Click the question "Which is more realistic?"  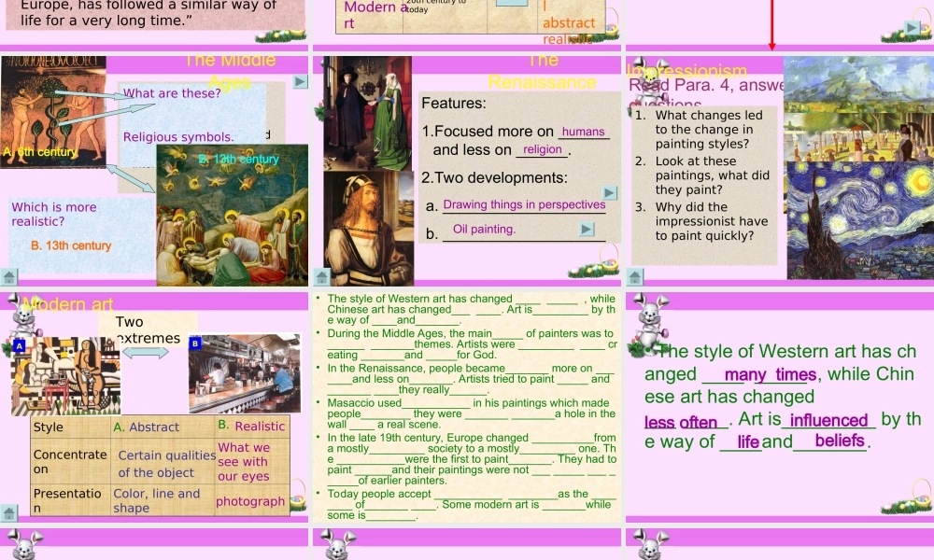pyautogui.click(x=53, y=215)
